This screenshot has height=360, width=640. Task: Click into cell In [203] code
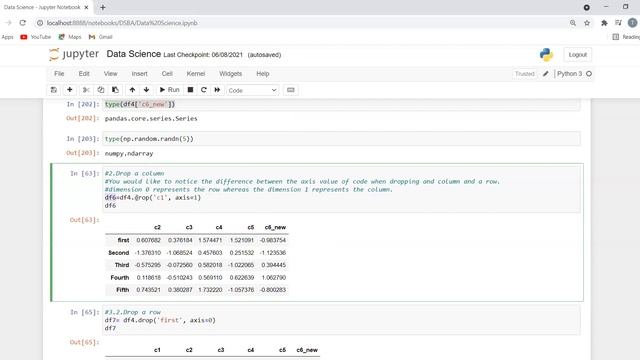[341, 139]
